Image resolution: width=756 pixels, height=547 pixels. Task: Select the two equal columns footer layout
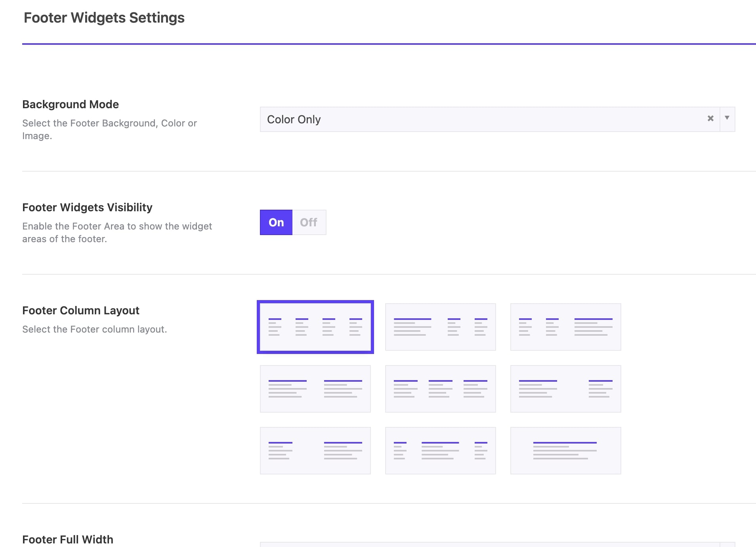[x=315, y=389]
